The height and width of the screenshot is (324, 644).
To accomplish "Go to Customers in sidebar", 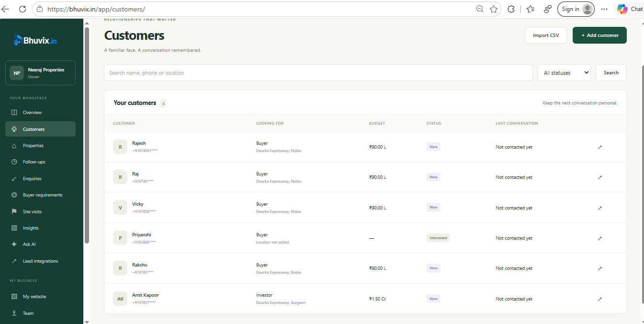I will (40, 129).
